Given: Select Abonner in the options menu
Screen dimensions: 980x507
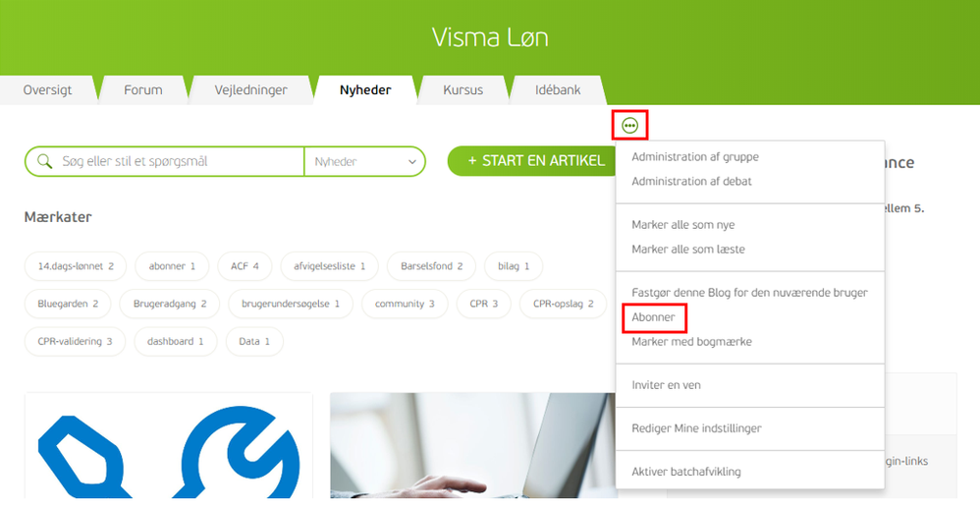Looking at the screenshot, I should [x=653, y=317].
